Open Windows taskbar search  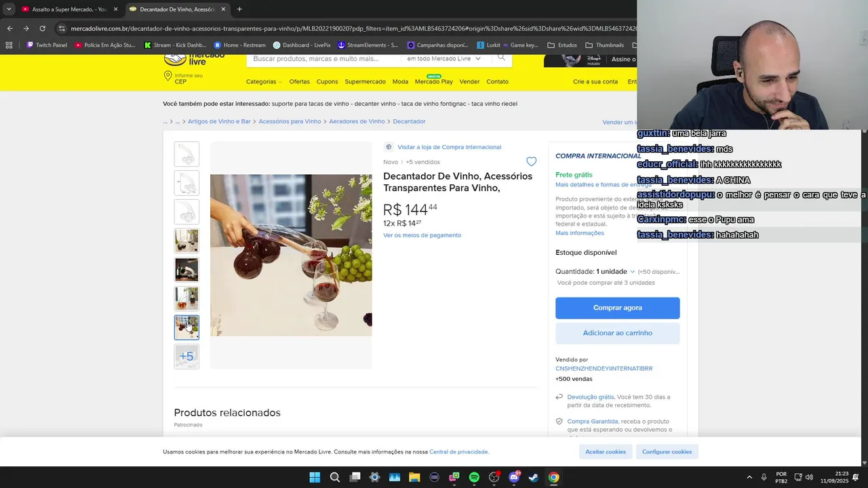click(x=335, y=477)
